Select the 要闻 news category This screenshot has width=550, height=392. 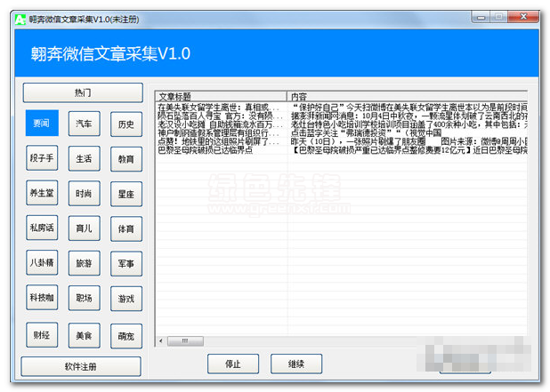(42, 123)
